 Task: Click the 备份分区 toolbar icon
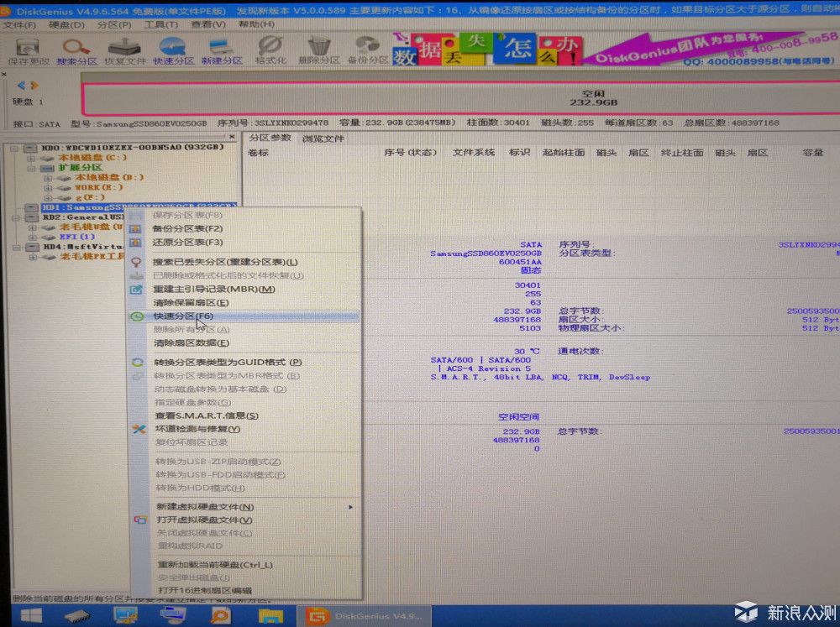tap(368, 51)
